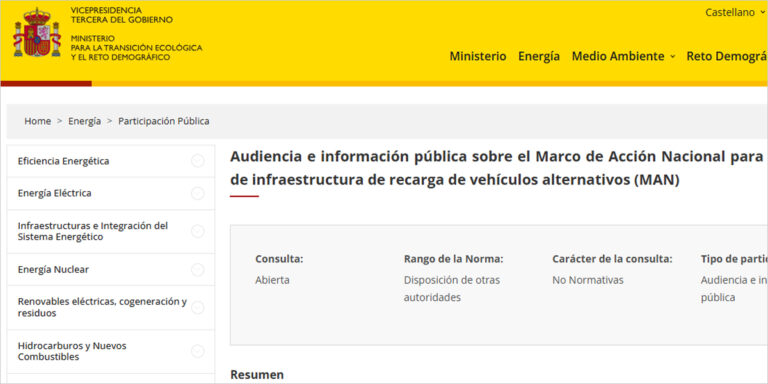
Task: Expand the Eficiencia Energética chevron
Action: (x=197, y=161)
